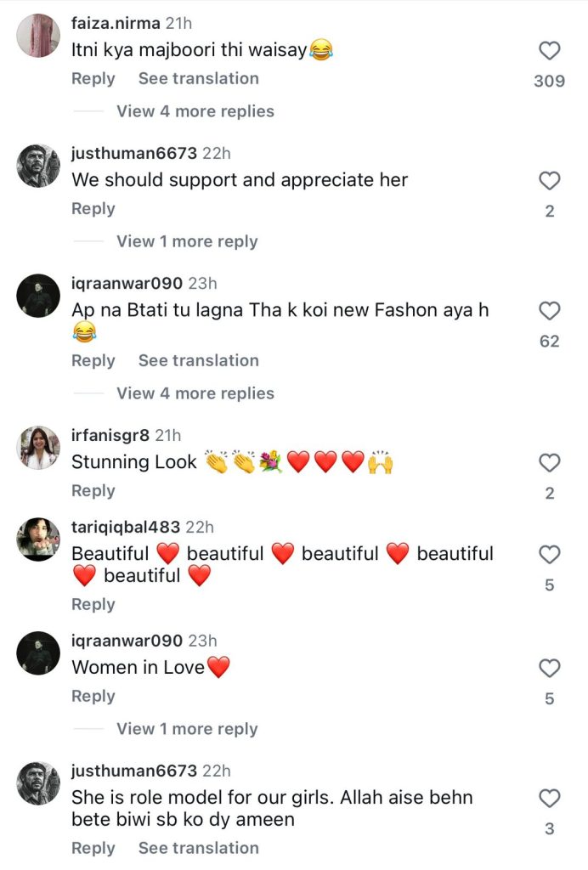Open irfanisgr8 username profile link
588x870 pixels.
(110, 435)
